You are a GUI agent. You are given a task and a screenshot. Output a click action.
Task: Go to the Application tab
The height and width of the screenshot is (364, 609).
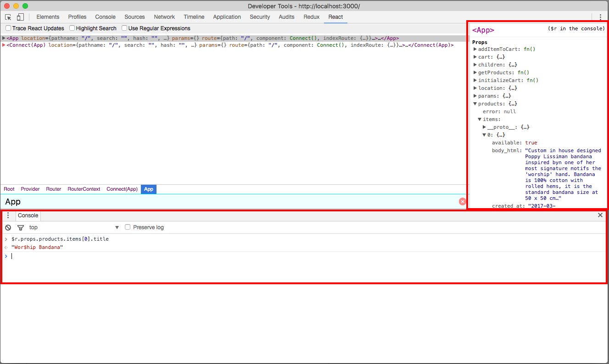[x=227, y=17]
